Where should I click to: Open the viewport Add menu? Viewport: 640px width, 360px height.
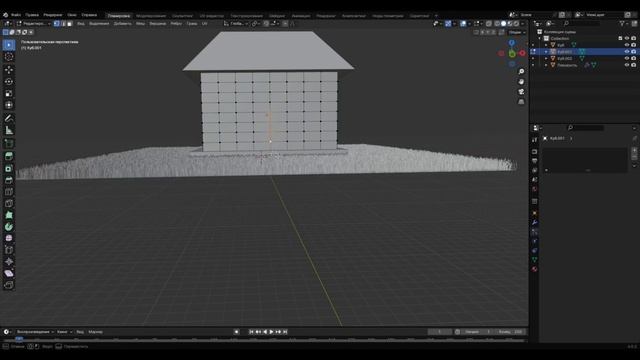[x=122, y=24]
